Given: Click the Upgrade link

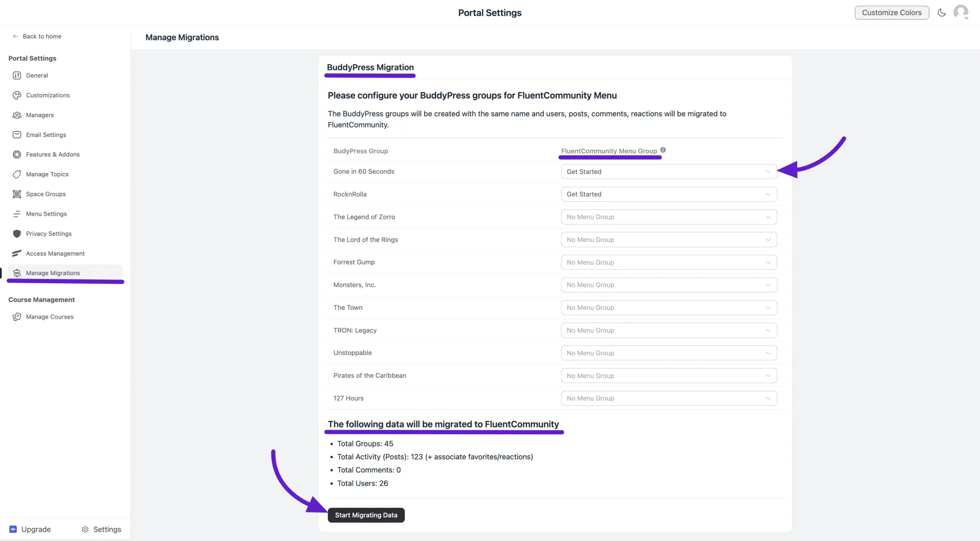Looking at the screenshot, I should [x=30, y=529].
